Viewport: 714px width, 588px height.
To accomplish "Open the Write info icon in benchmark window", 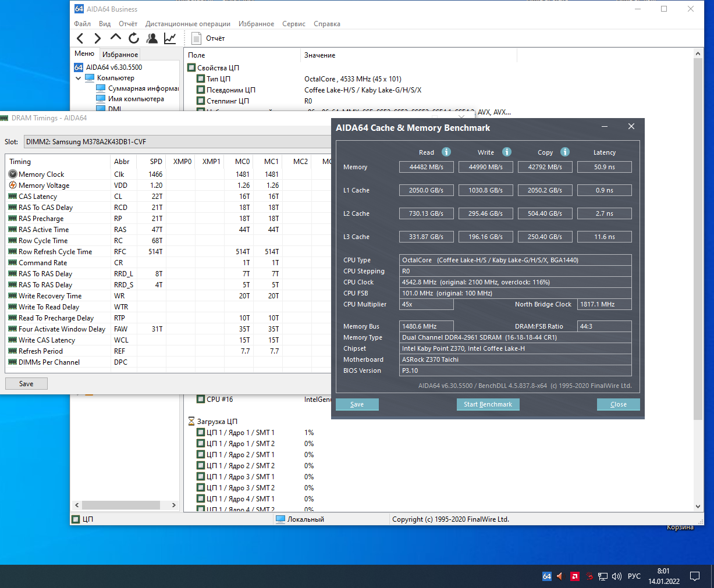I will tap(507, 152).
